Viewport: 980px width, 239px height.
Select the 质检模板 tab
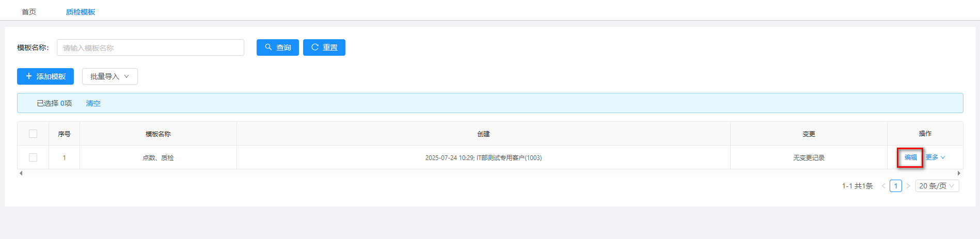tap(81, 12)
